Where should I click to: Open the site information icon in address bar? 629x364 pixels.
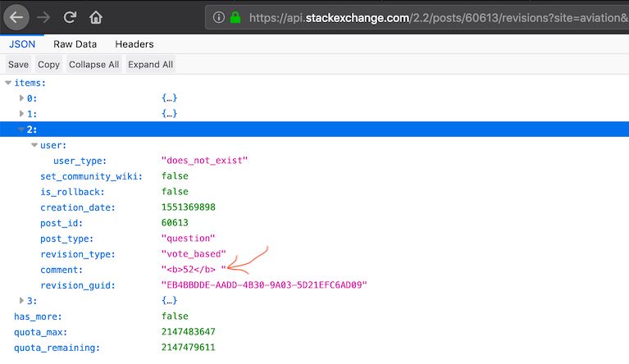click(219, 17)
